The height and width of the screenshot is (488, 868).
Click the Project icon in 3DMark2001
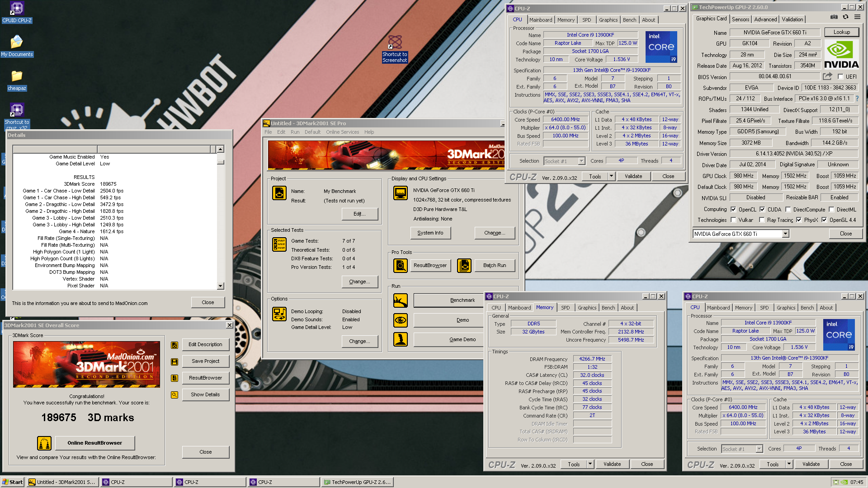click(x=279, y=193)
